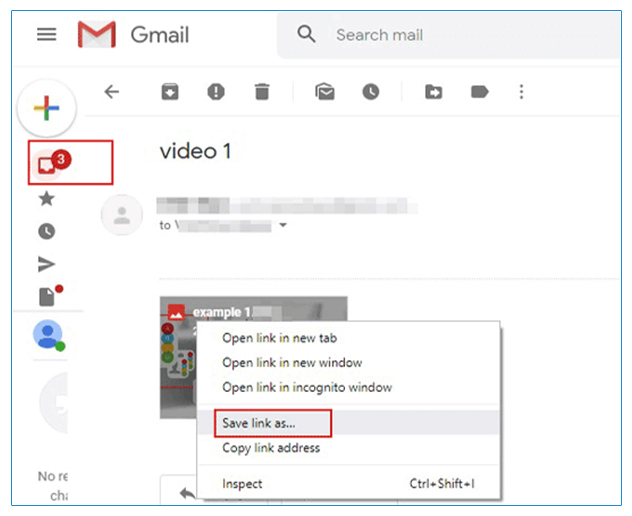632x516 pixels.
Task: Snooze this email from the toolbar
Action: (x=371, y=92)
